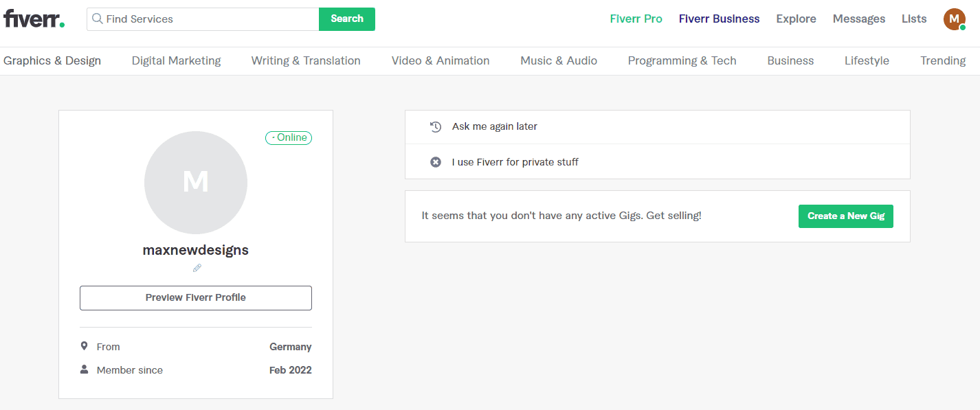Viewport: 980px width, 410px height.
Task: Open Graphics & Design category menu
Action: point(52,60)
